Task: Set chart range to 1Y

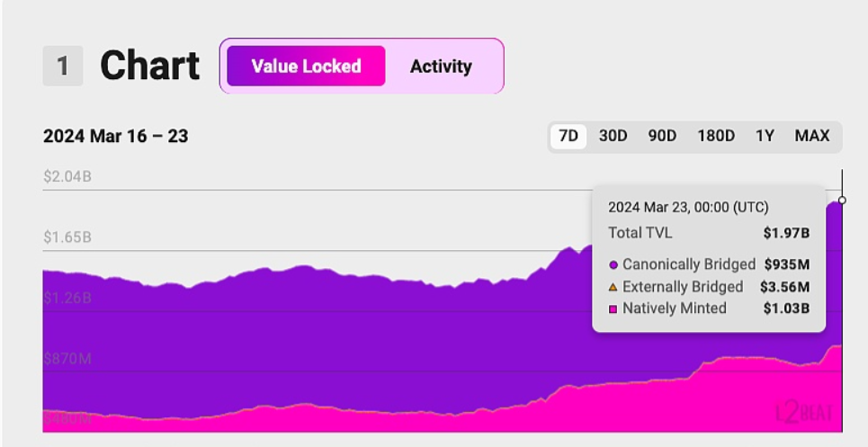Action: [x=765, y=136]
